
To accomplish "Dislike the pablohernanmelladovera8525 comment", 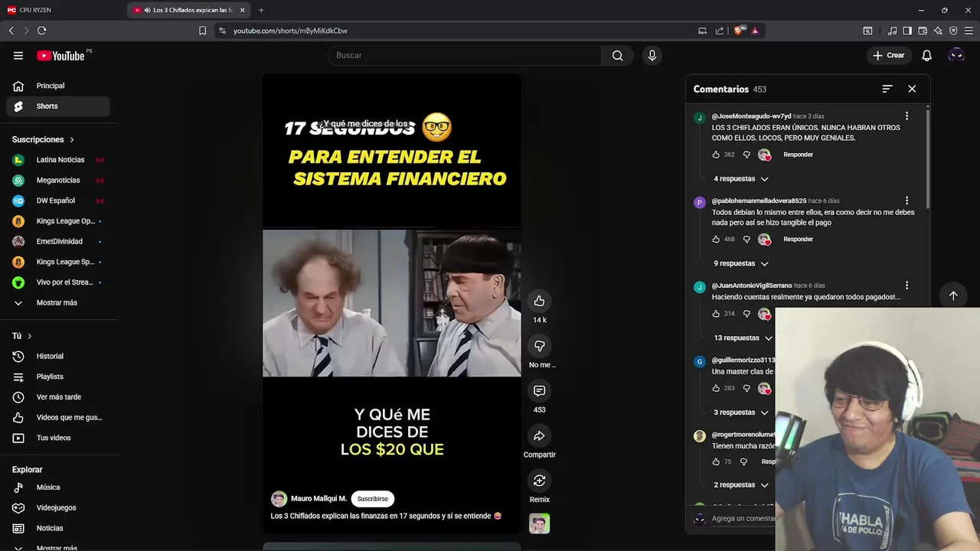I will pos(746,240).
